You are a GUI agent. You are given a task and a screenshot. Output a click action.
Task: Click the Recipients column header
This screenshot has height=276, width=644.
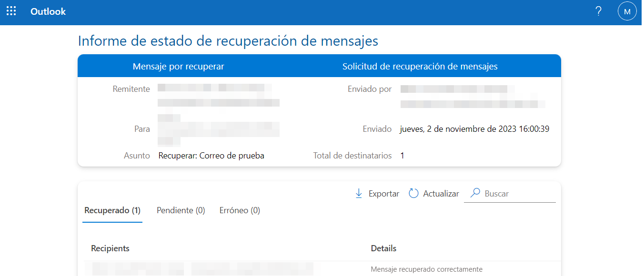(x=110, y=248)
